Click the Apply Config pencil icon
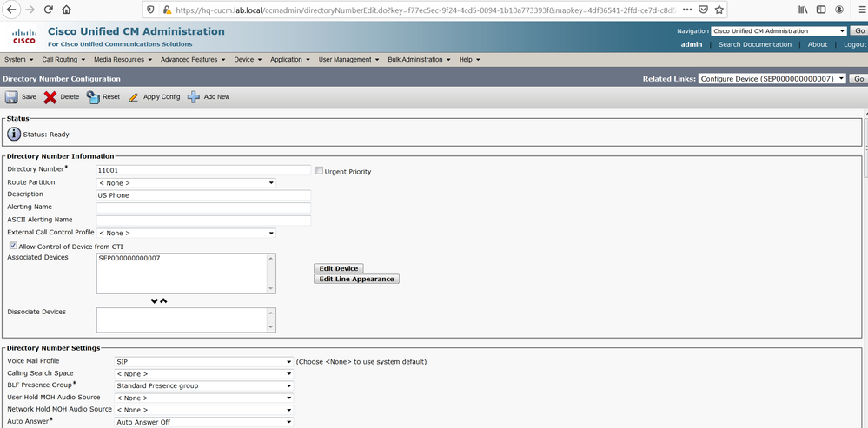This screenshot has height=428, width=868. click(x=134, y=97)
